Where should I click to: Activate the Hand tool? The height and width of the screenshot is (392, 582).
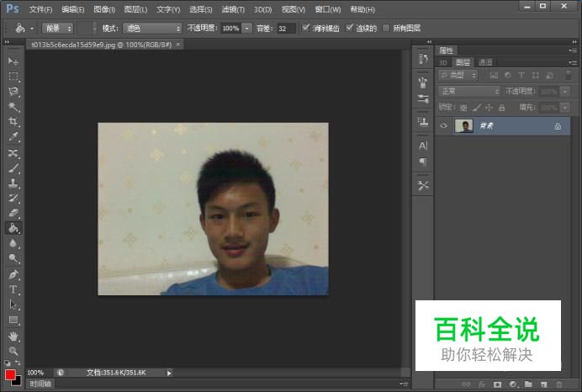13,336
